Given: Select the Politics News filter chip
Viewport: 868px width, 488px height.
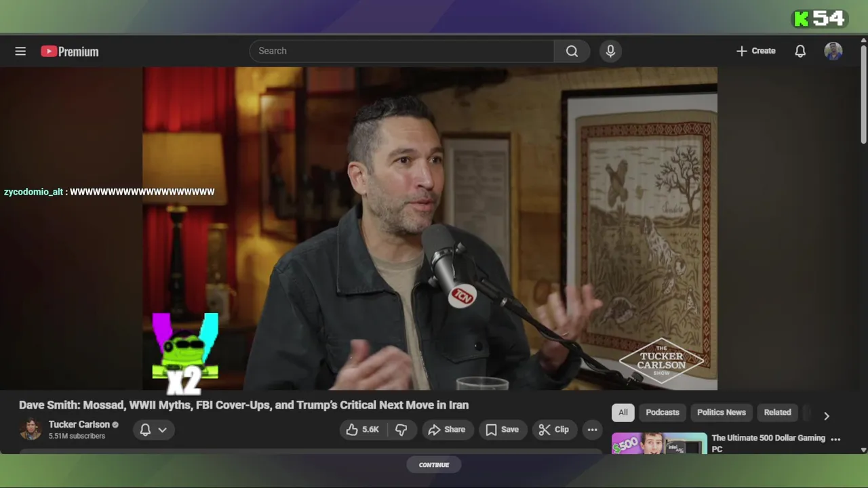Looking at the screenshot, I should [722, 412].
